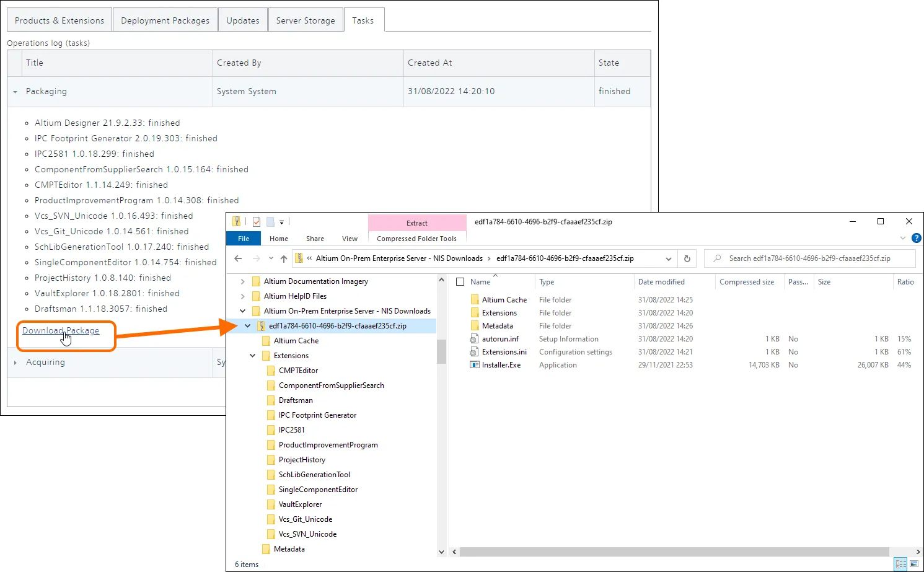Click the Download Package link
The image size is (924, 572).
pyautogui.click(x=61, y=331)
